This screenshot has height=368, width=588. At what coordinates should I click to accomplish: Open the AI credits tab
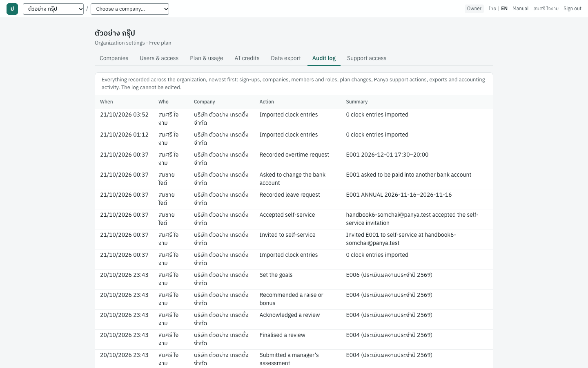(247, 58)
